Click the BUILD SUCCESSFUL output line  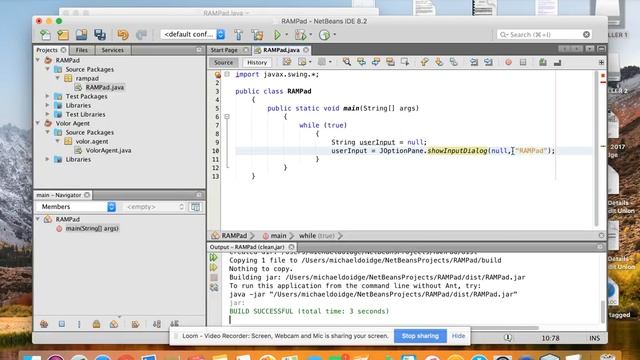coord(309,311)
